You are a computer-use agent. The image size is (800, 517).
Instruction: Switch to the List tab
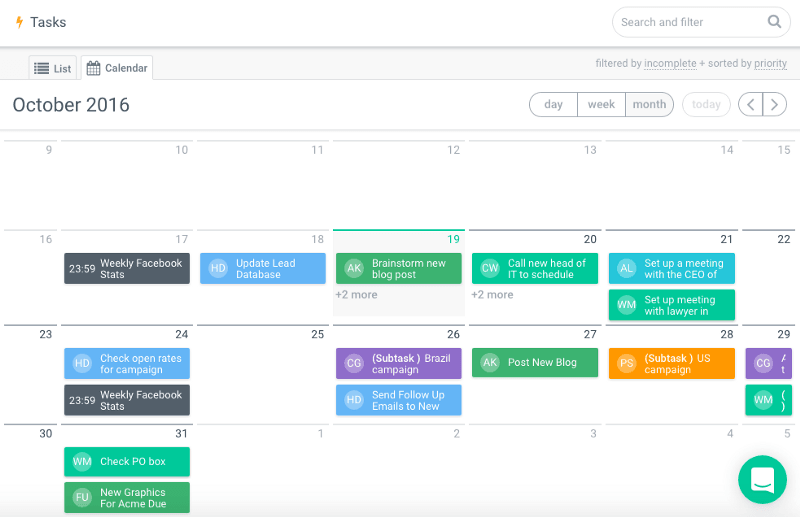tap(53, 68)
